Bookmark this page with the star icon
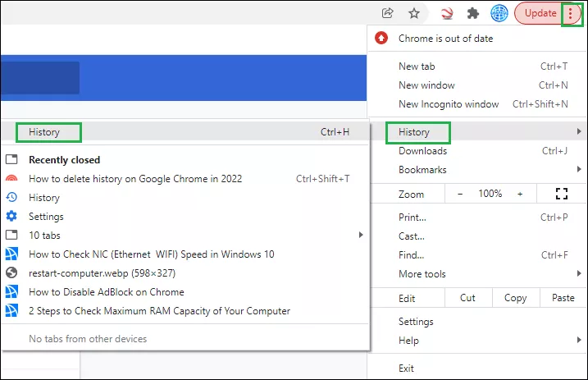Screen dimensions: 588x380 414,13
